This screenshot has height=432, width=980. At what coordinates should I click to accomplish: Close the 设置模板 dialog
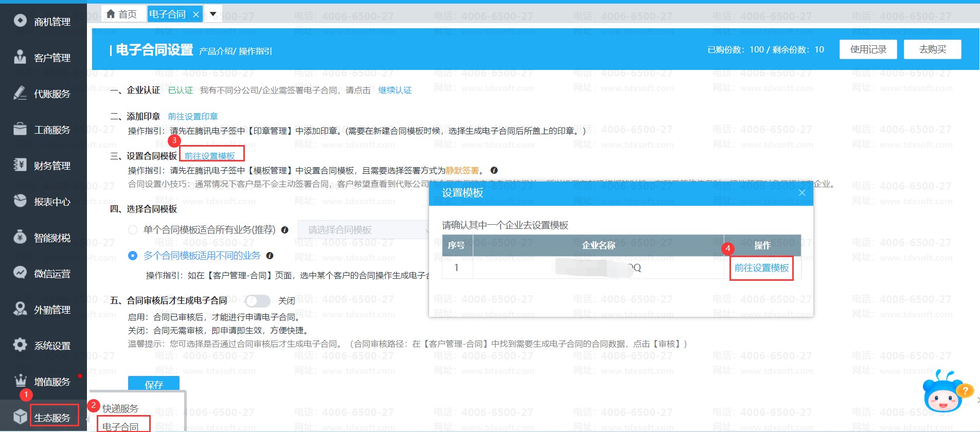pos(801,193)
